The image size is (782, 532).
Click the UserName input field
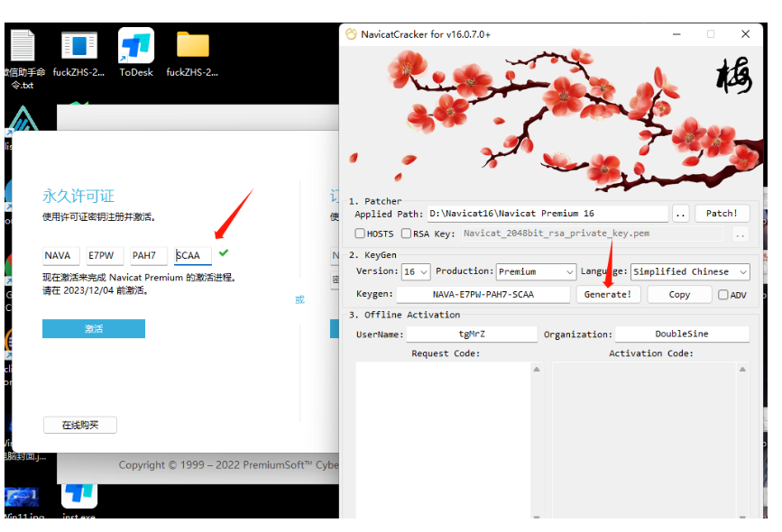(x=472, y=334)
